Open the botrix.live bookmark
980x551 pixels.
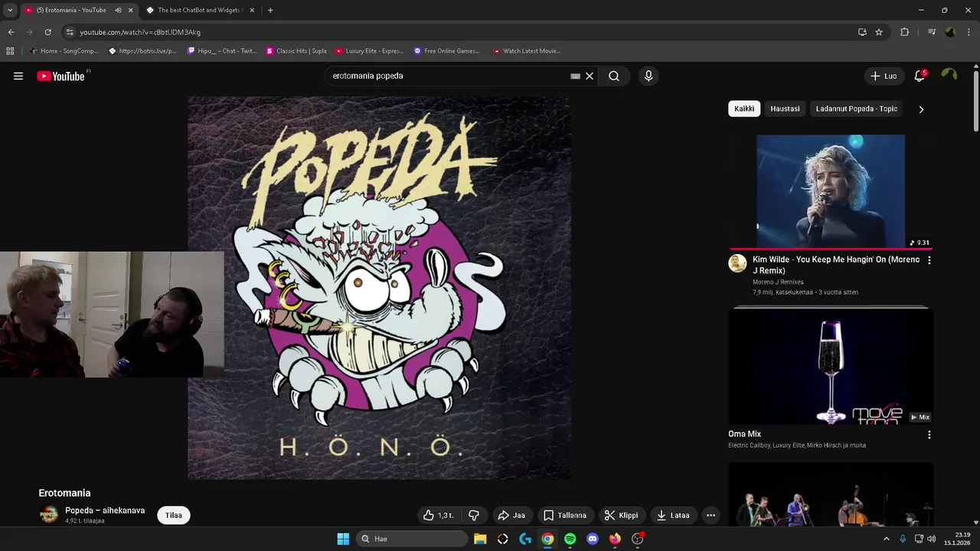[142, 51]
